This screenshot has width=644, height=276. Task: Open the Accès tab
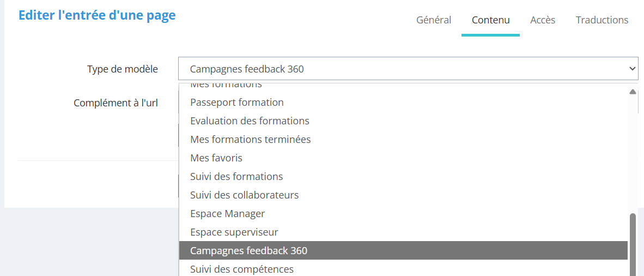pyautogui.click(x=543, y=20)
